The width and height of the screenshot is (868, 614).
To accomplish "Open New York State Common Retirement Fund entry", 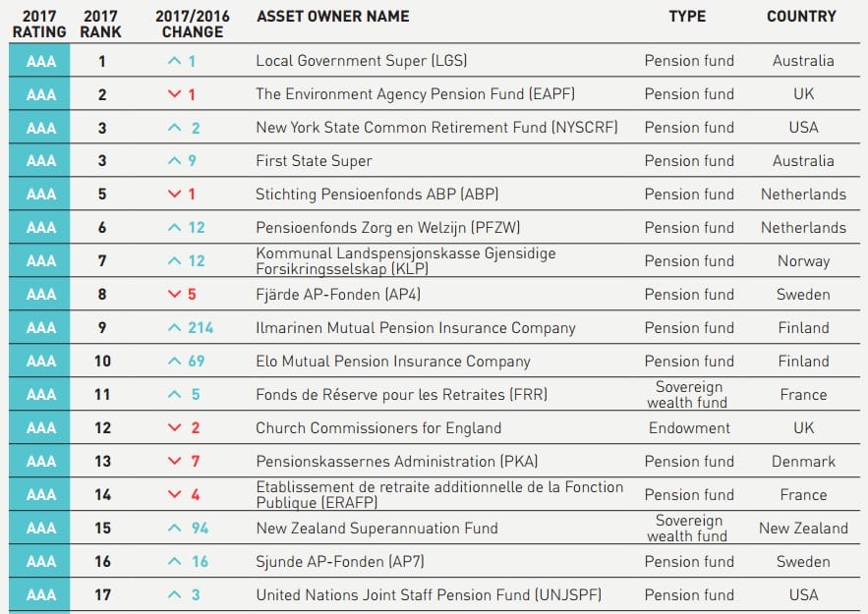I will click(x=436, y=128).
